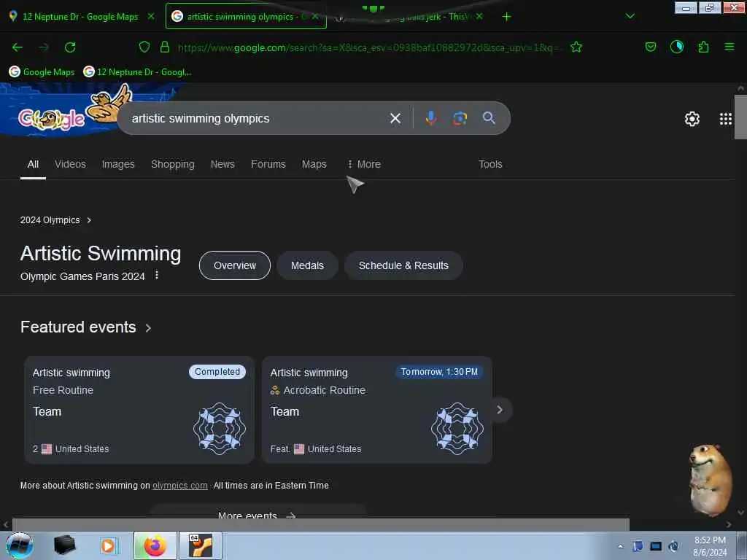Open the Shopping results tab
This screenshot has width=747, height=560.
[x=172, y=164]
